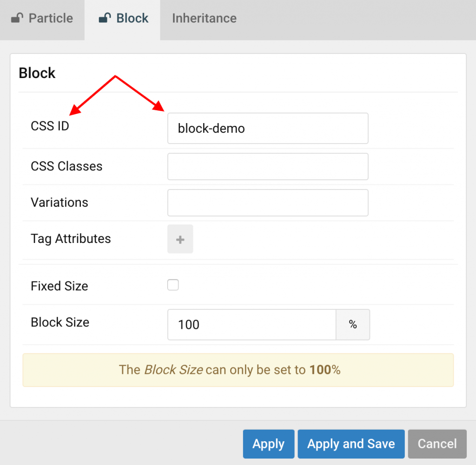476x465 pixels.
Task: Click the Fixed Size row label
Action: point(59,286)
